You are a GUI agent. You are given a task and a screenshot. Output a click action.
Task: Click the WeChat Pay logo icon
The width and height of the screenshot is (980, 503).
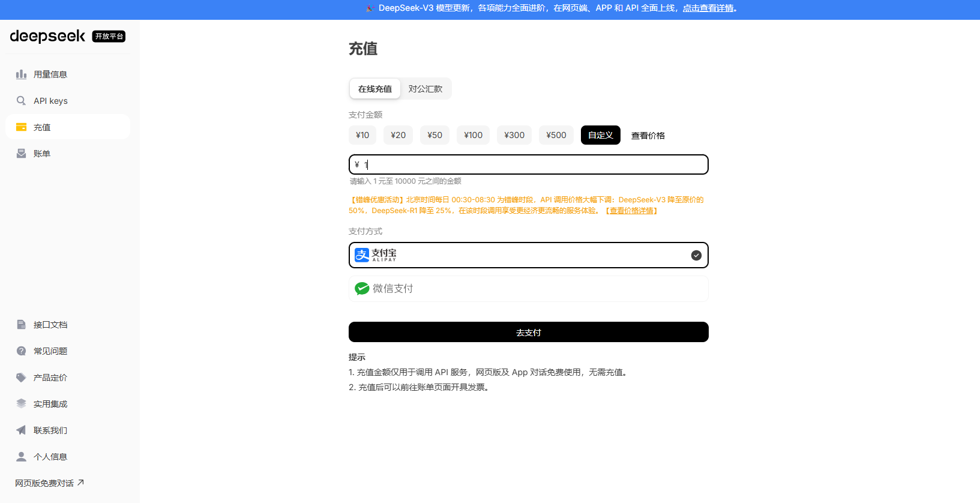[x=362, y=289]
